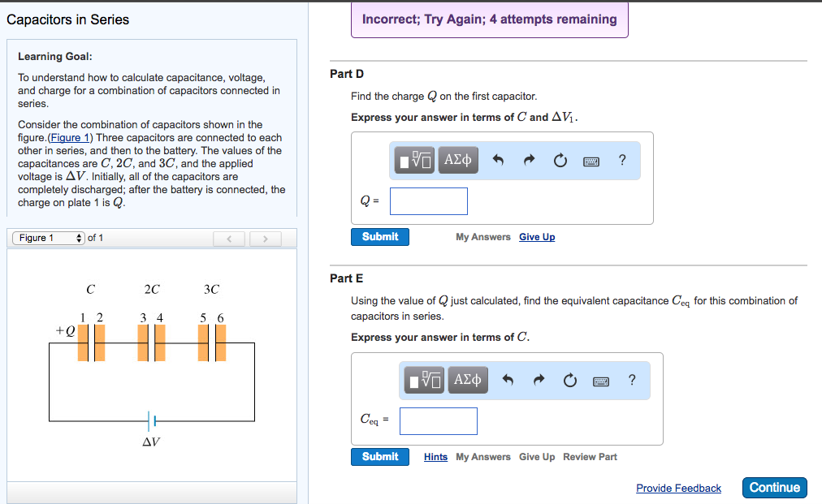Click Provide Feedback at the bottom
The height and width of the screenshot is (504, 822).
678,488
